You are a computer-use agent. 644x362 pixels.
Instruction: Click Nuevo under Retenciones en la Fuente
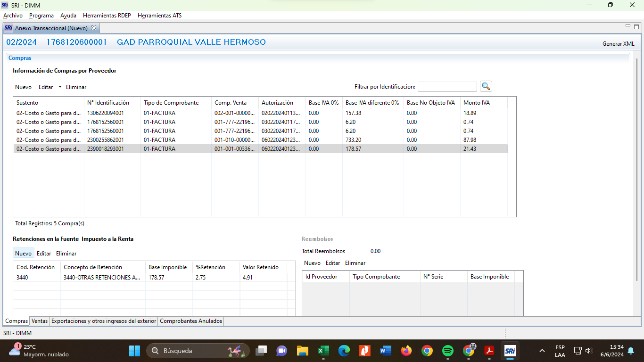pyautogui.click(x=23, y=254)
